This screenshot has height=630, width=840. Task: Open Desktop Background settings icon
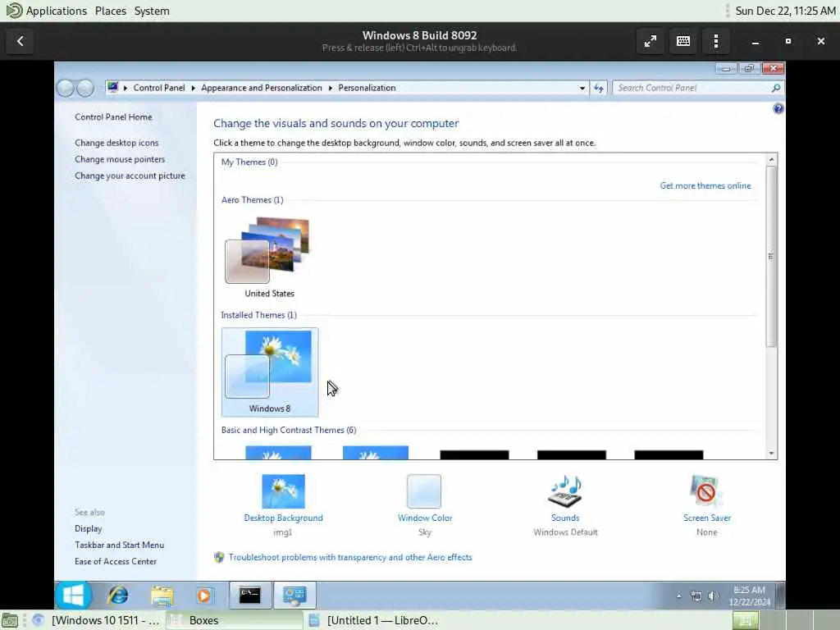click(x=283, y=491)
